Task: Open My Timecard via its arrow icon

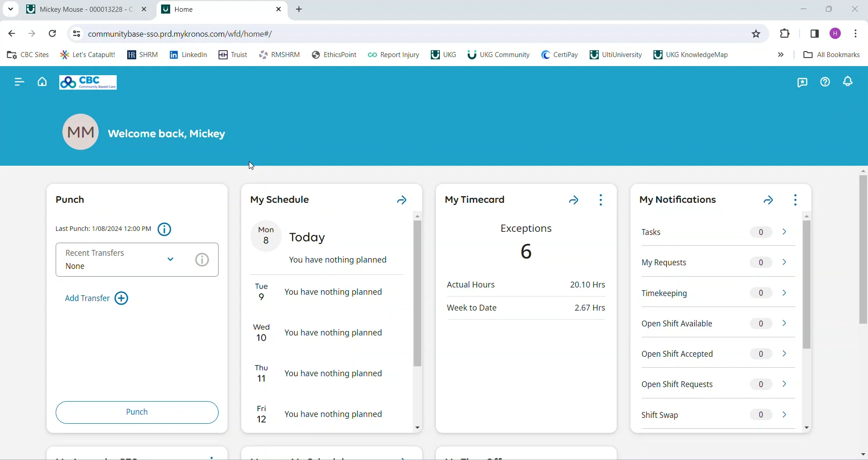Action: (574, 201)
